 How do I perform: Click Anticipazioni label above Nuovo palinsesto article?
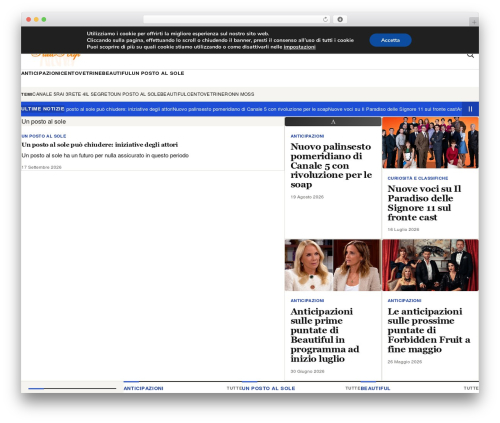pos(307,136)
